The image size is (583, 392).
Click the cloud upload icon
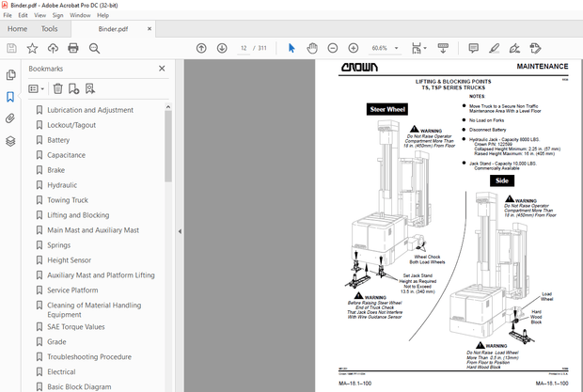pyautogui.click(x=53, y=48)
